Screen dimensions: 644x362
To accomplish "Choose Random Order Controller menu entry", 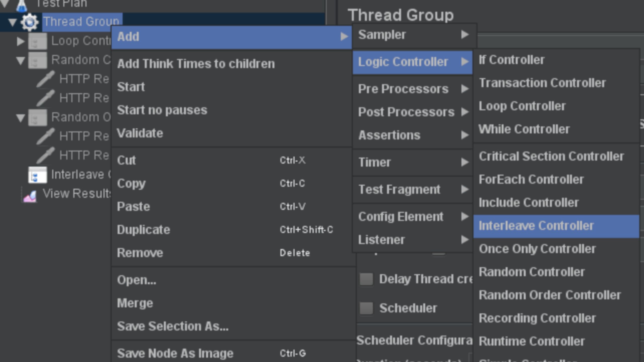I will [550, 295].
